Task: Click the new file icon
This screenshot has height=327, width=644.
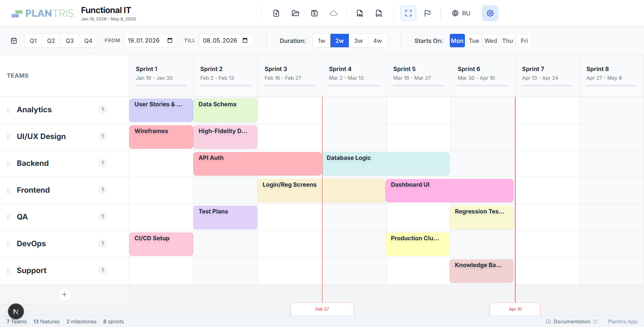Action: coord(276,13)
